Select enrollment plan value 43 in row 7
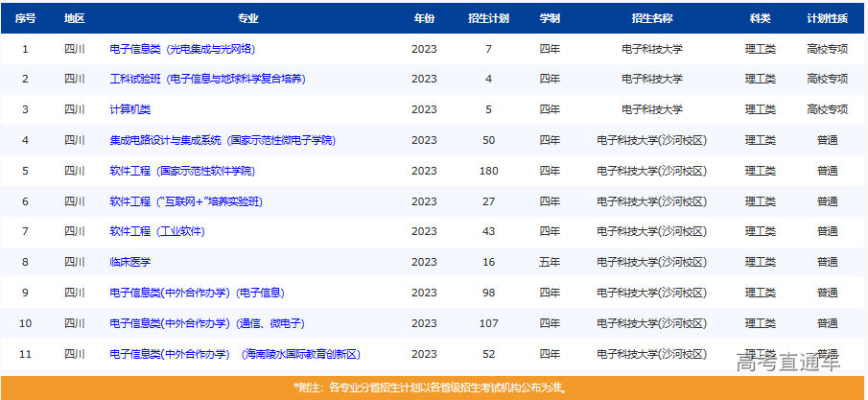Screen dimensions: 868x400 (x=488, y=231)
